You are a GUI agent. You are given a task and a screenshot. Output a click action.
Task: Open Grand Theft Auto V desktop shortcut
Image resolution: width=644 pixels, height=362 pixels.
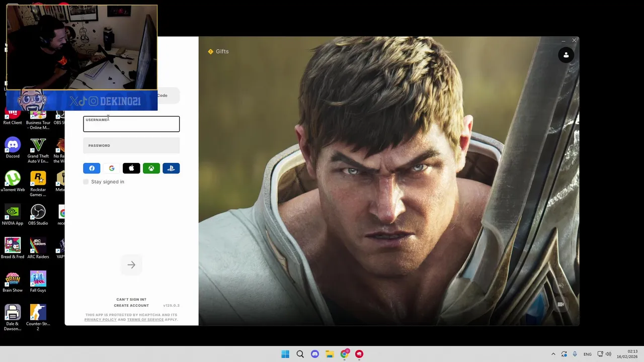click(38, 151)
